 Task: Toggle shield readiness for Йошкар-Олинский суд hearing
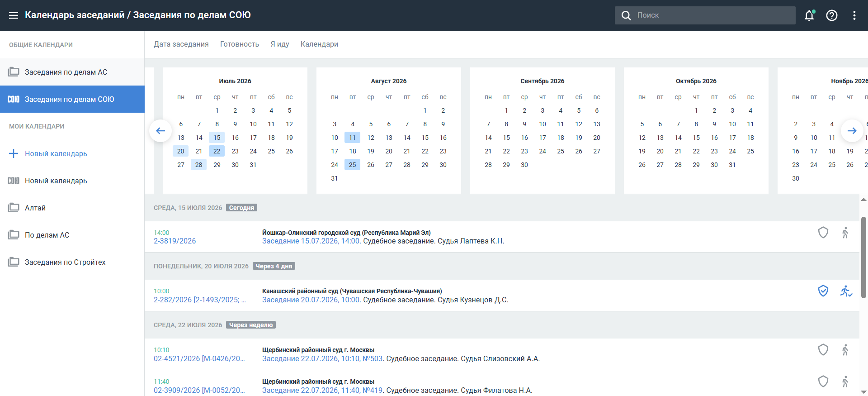[x=823, y=233]
